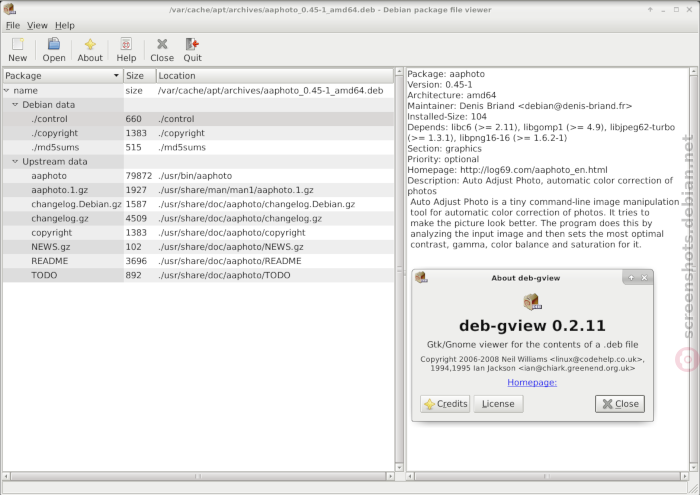Click the right pane horizontal scrollbar

547,476
